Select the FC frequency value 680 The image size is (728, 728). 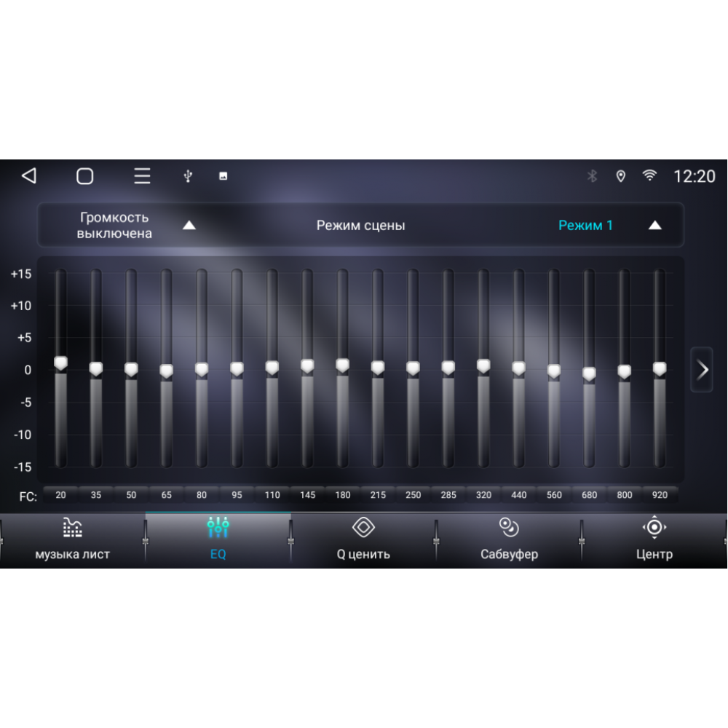tap(589, 495)
